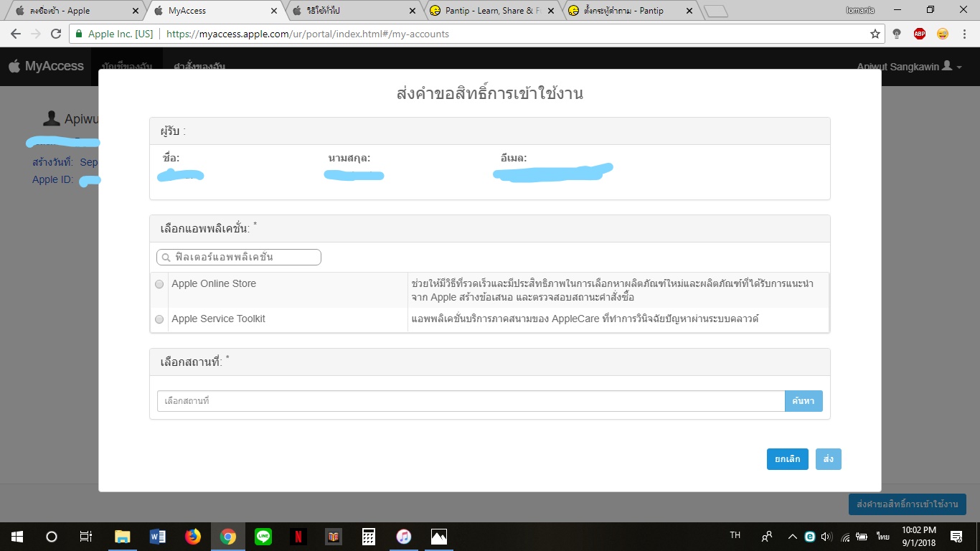This screenshot has width=980, height=551.
Task: Open Netflix from taskbar
Action: [298, 536]
